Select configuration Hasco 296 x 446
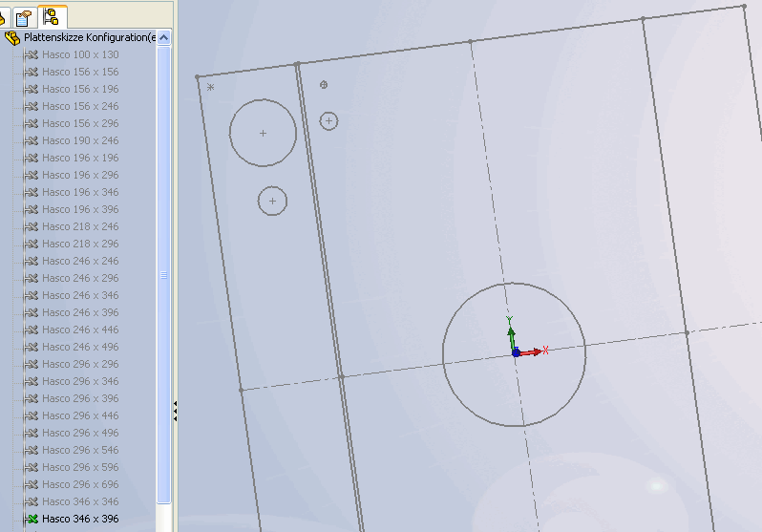This screenshot has width=762, height=532. pyautogui.click(x=80, y=415)
